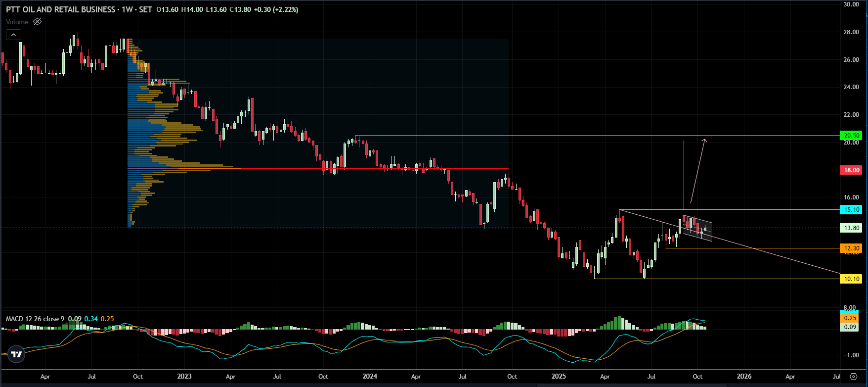The image size is (868, 387).
Task: Click the 16.00 price axis label
Action: pos(851,197)
